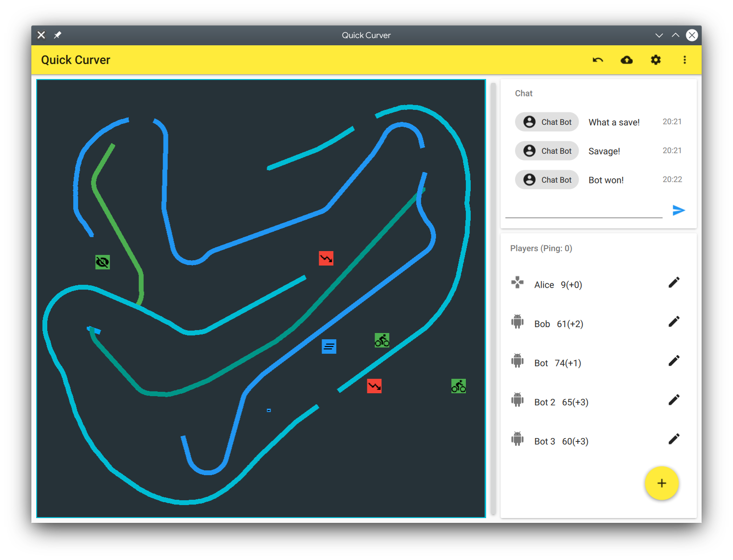Screen dimensions: 733x560
Task: Click Bot 3's android robot icon
Action: (x=517, y=439)
